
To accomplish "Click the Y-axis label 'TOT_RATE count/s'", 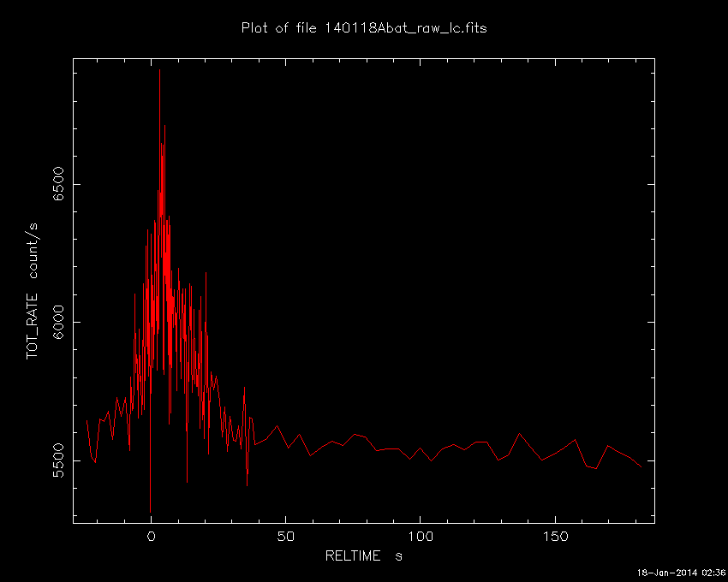I will point(32,291).
